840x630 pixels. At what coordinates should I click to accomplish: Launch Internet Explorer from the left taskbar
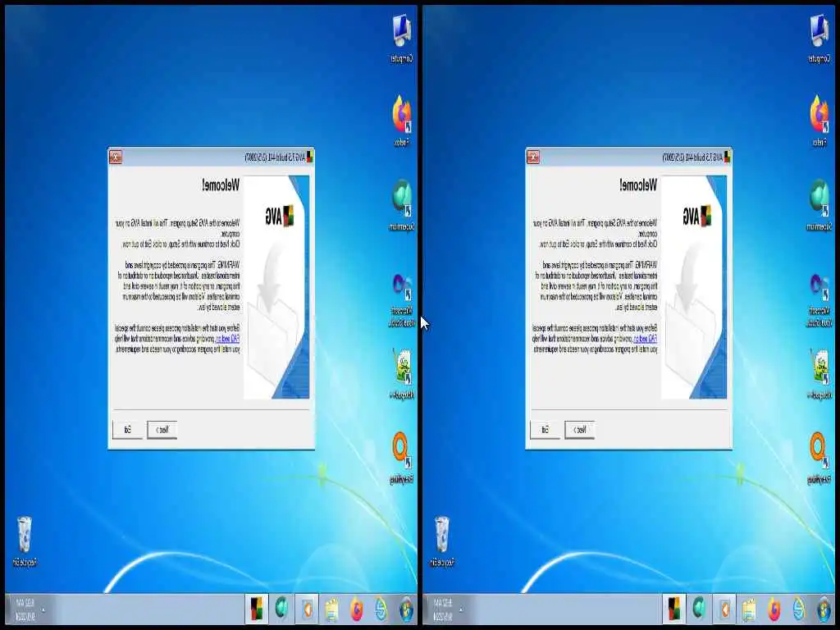(x=381, y=609)
